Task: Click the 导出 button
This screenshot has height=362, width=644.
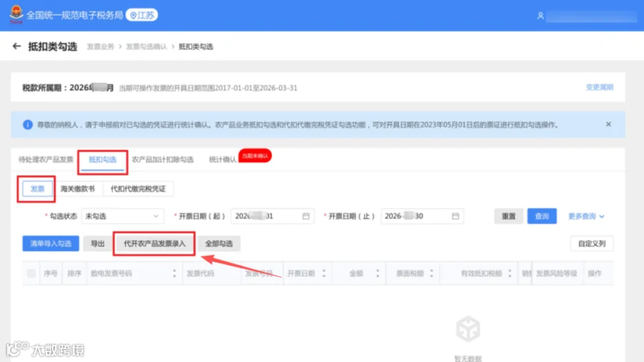Action: click(98, 243)
